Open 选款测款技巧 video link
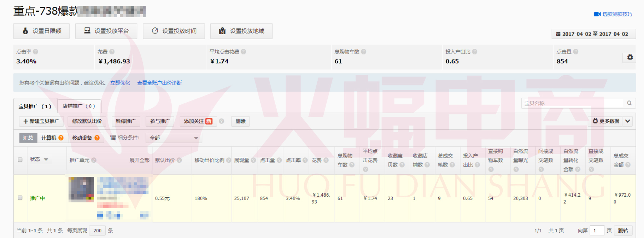The width and height of the screenshot is (644, 238). pyautogui.click(x=613, y=14)
